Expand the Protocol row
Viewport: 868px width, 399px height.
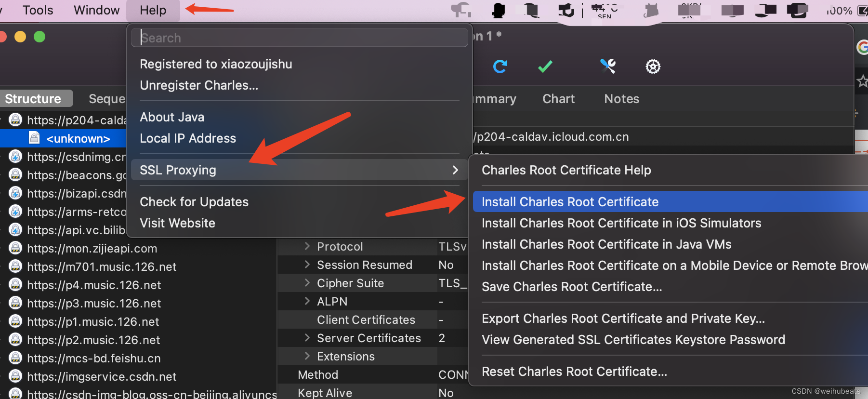tap(307, 246)
